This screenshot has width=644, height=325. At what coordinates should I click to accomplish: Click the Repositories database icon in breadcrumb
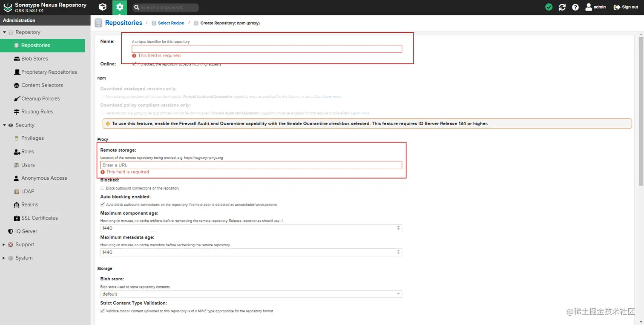(x=99, y=23)
